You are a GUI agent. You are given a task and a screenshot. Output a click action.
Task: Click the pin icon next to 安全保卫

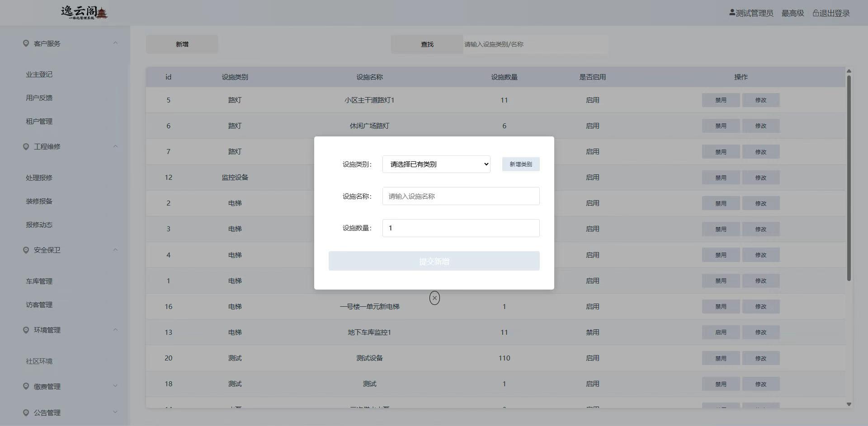coord(26,250)
